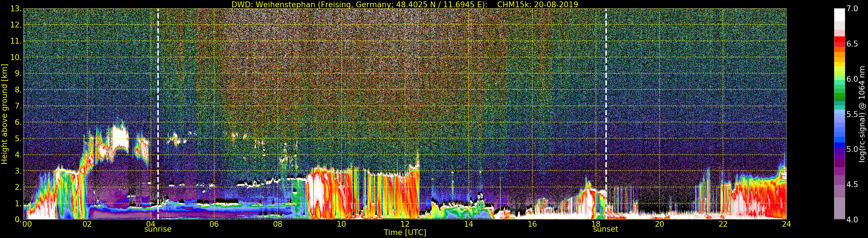Image resolution: width=868 pixels, height=238 pixels.
Task: Click height-axis tick label '10.'
Action: click(x=16, y=57)
